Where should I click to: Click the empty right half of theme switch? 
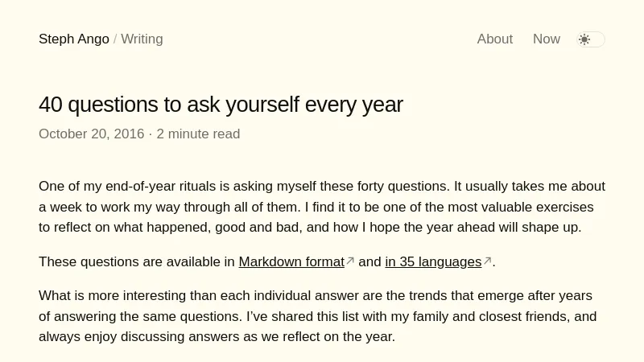[598, 39]
